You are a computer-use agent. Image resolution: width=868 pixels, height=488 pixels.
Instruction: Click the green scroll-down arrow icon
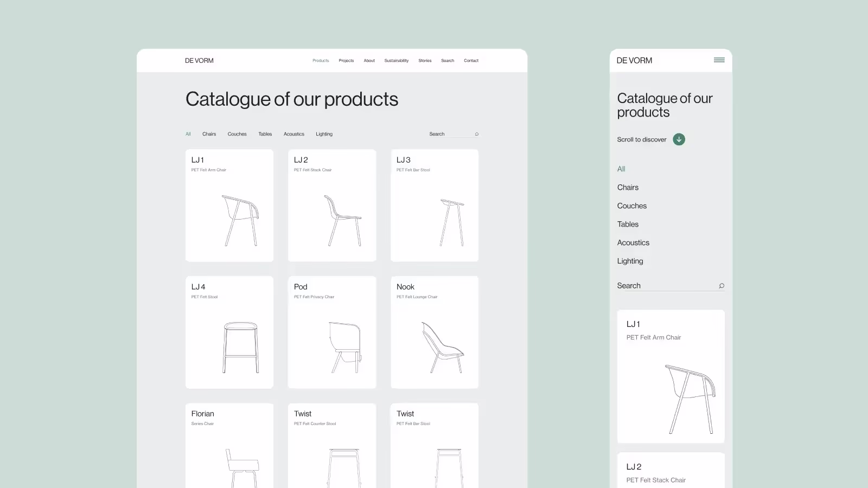point(679,139)
